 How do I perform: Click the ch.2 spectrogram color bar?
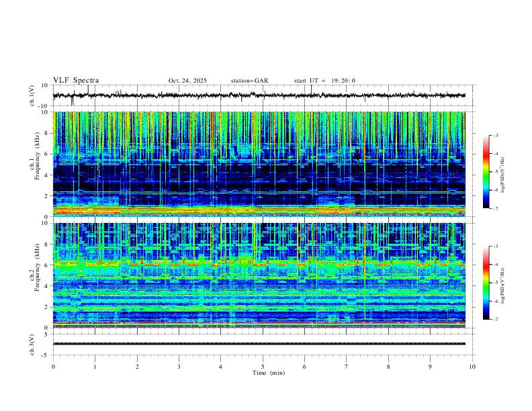486,283
